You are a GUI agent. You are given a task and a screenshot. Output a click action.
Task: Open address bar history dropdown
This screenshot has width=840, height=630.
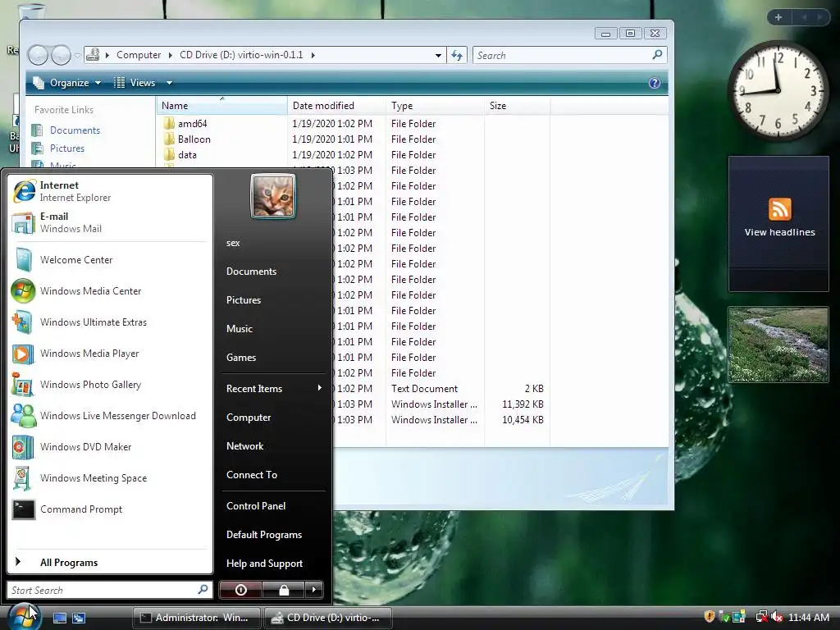point(438,55)
